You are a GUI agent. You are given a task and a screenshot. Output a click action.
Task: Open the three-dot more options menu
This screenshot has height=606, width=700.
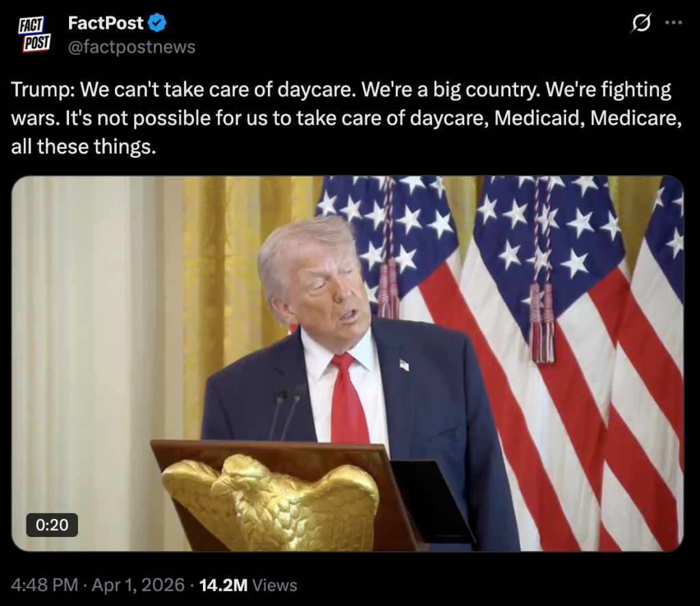[x=673, y=23]
